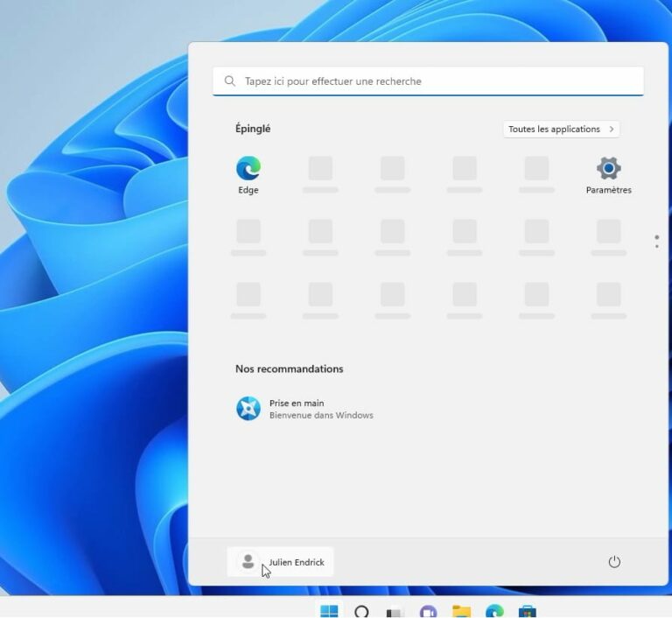Viewport: 672px width, 618px height.
Task: Open the pinned Paramètres gear app
Action: coord(608,170)
